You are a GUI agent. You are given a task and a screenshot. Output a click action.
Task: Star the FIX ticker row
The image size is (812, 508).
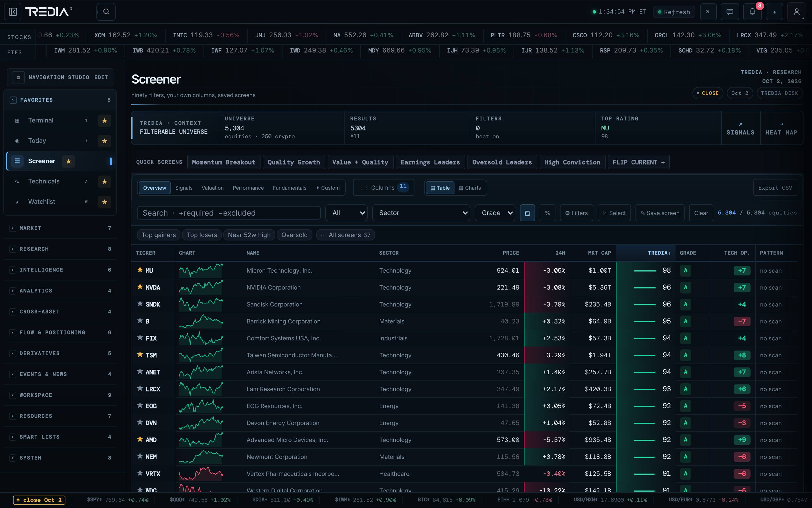point(140,338)
